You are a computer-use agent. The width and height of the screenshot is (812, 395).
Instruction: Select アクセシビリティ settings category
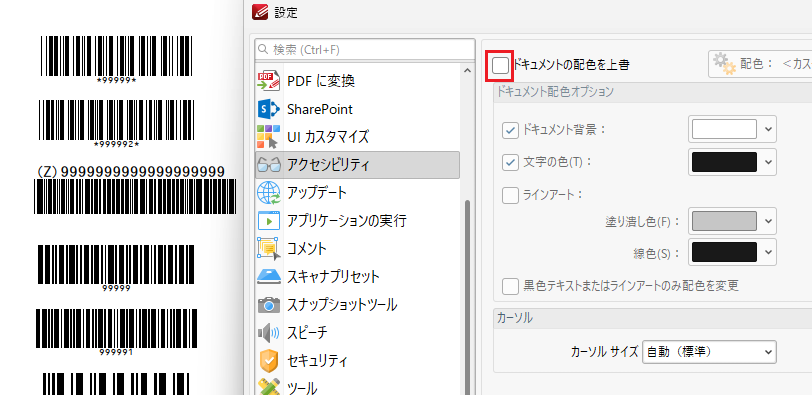coord(357,165)
